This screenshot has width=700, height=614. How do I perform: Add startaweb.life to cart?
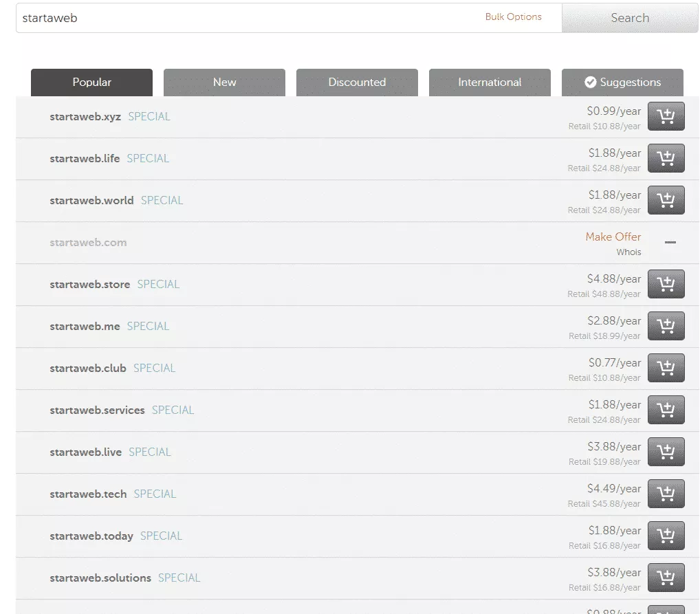pyautogui.click(x=666, y=158)
